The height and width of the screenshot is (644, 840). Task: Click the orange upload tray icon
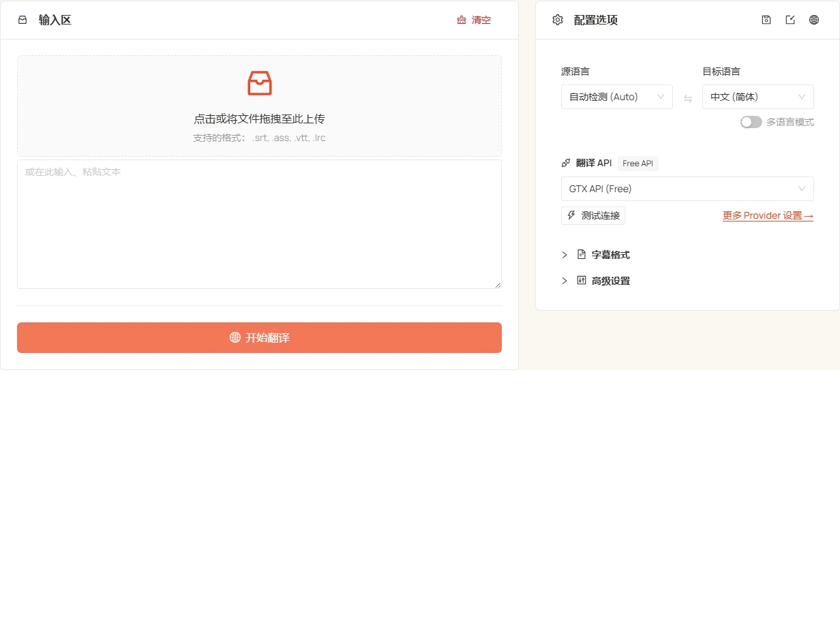coord(259,83)
